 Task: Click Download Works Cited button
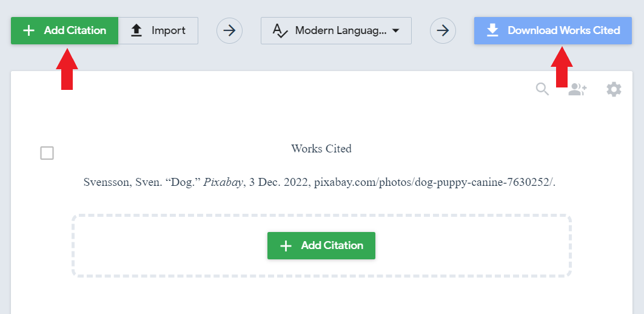pos(553,30)
